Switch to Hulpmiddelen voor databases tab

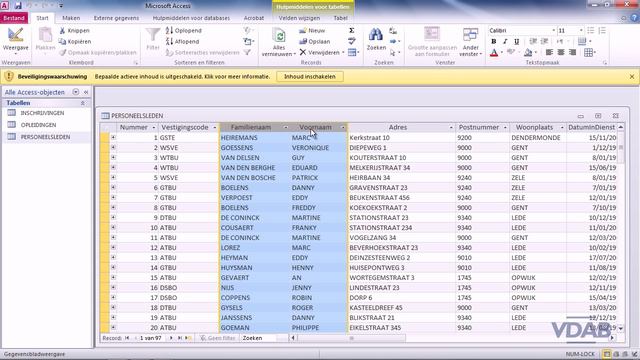[x=191, y=18]
